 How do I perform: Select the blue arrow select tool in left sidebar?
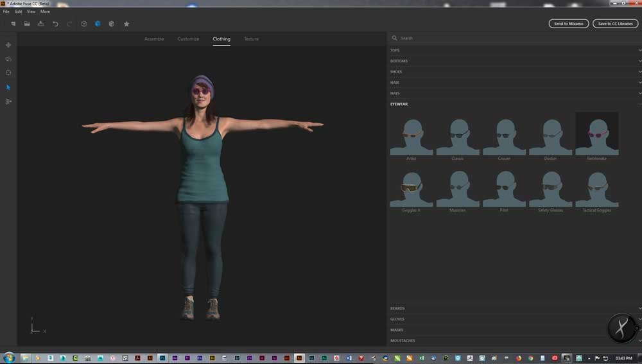click(x=8, y=87)
